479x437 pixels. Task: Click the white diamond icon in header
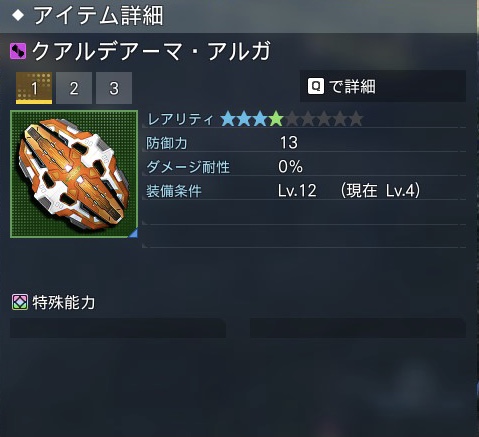pos(18,15)
